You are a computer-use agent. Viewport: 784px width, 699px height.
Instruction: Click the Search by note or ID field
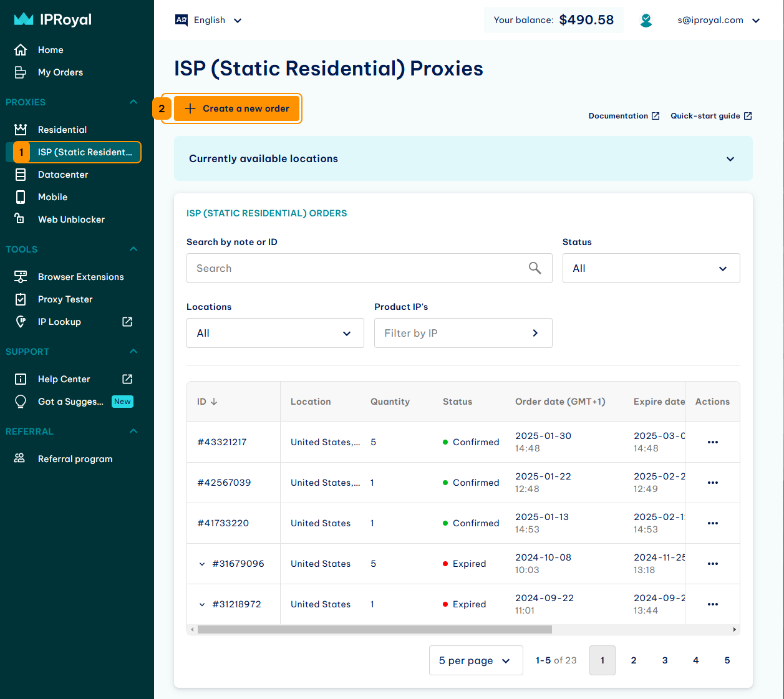(369, 268)
